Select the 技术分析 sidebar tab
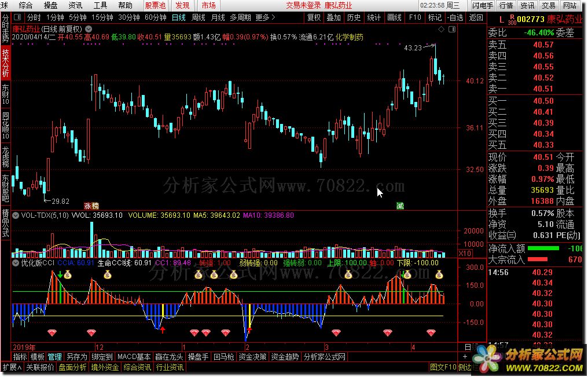 pyautogui.click(x=5, y=63)
